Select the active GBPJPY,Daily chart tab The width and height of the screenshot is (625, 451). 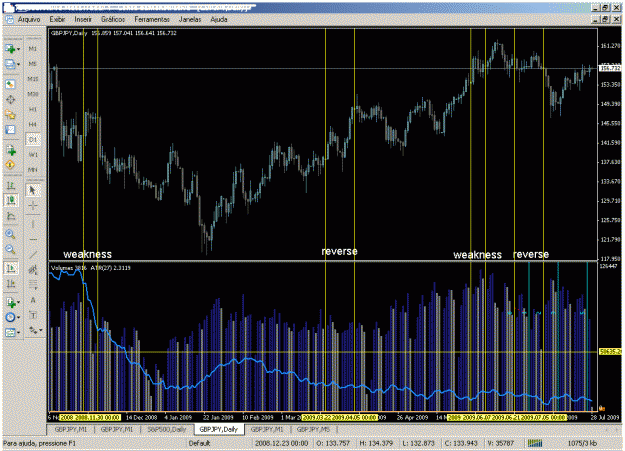point(219,429)
